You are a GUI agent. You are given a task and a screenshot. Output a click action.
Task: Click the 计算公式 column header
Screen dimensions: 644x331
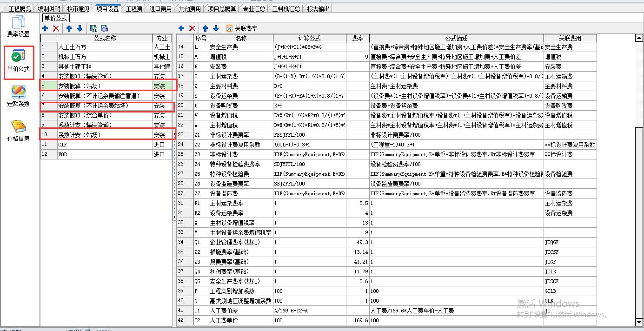[309, 38]
